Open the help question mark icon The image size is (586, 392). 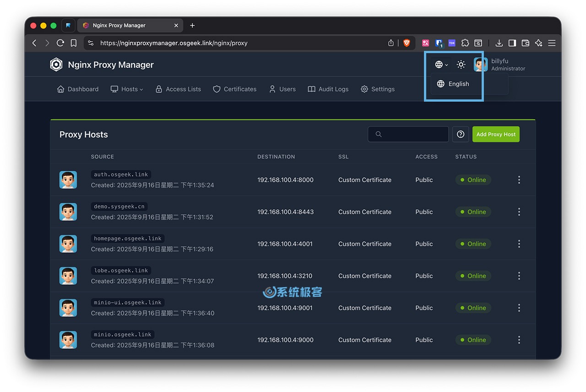click(461, 134)
